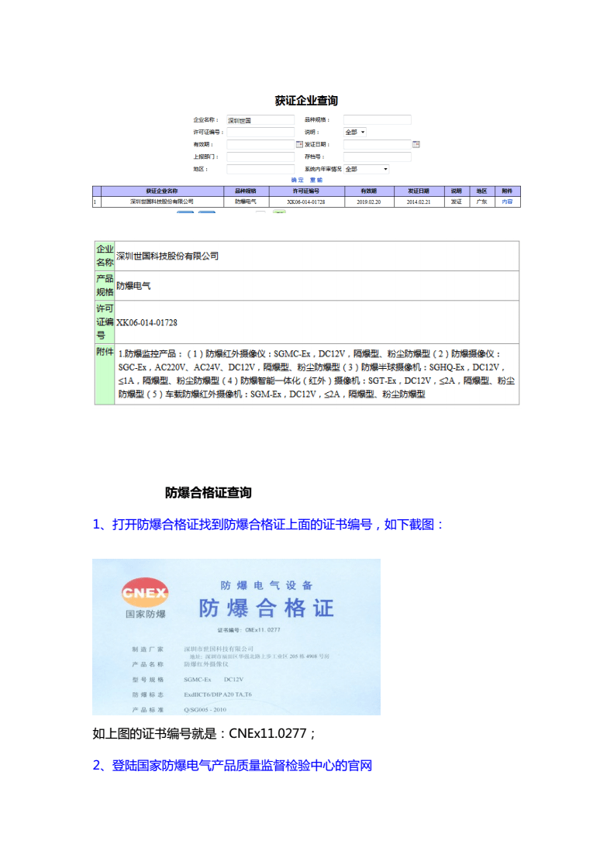This screenshot has height=868, width=614.
Task: Open the 说明 dropdown showing 全部
Action: [355, 133]
